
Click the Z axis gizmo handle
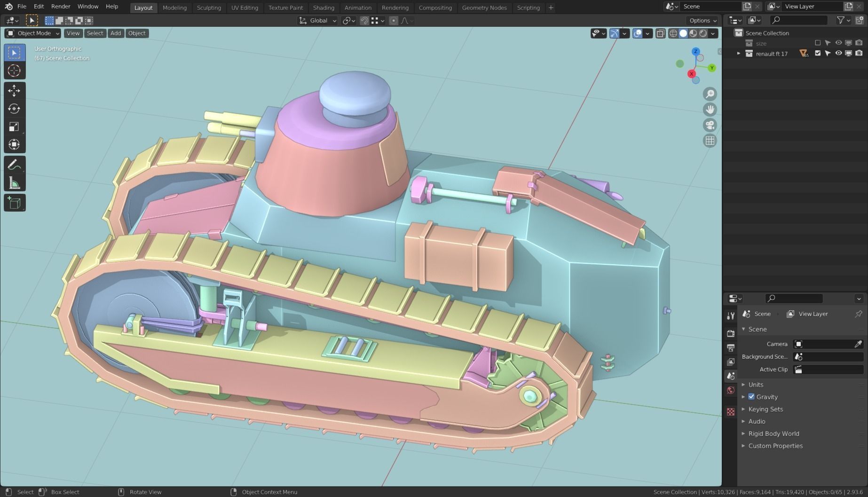[696, 51]
